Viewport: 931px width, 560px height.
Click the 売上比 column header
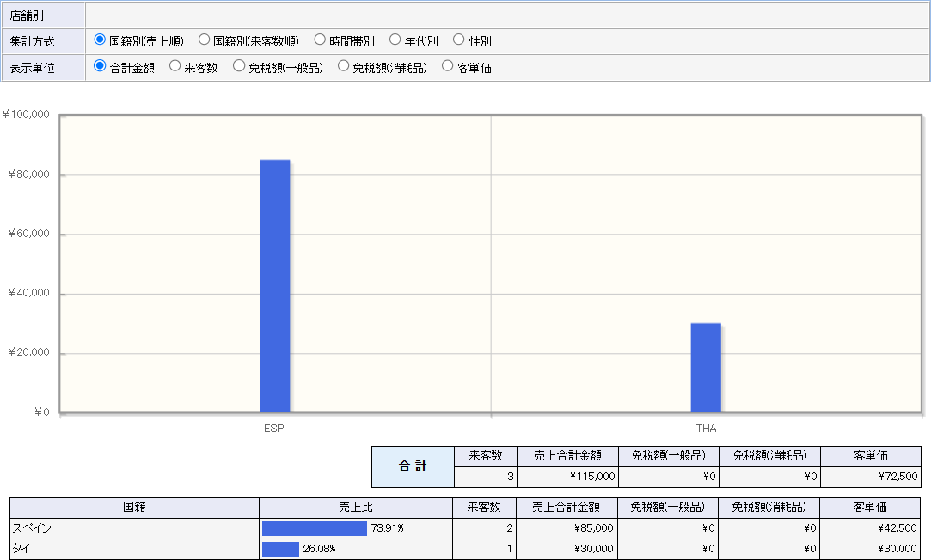click(356, 508)
